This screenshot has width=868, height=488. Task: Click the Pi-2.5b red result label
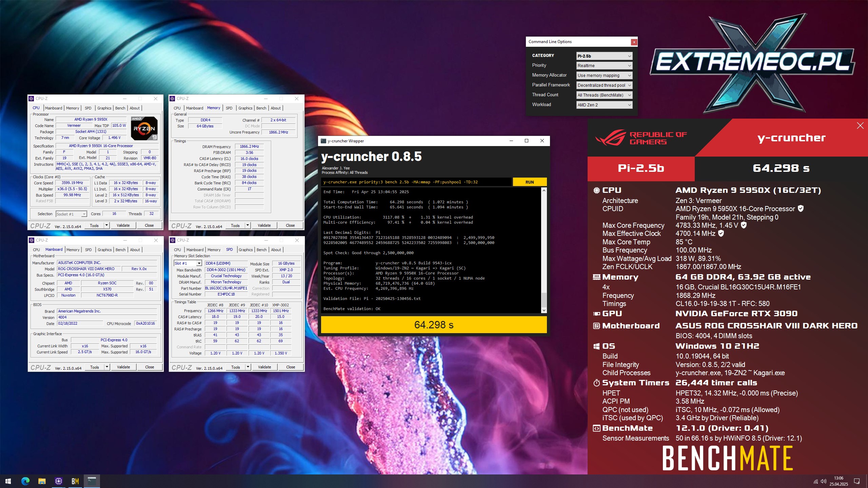(641, 168)
